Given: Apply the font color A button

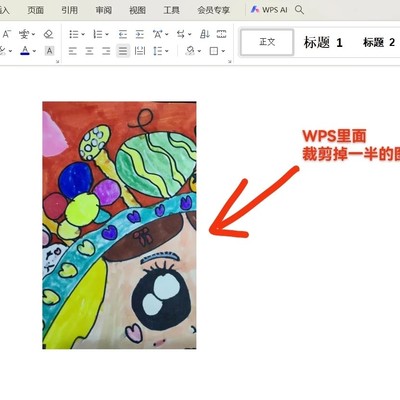Looking at the screenshot, I should pyautogui.click(x=25, y=51).
